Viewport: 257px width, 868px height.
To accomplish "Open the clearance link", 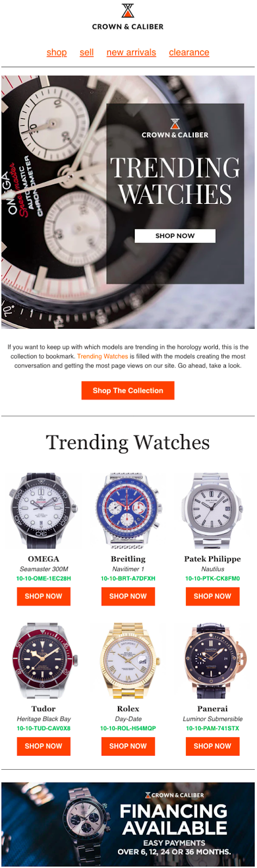I will click(189, 53).
